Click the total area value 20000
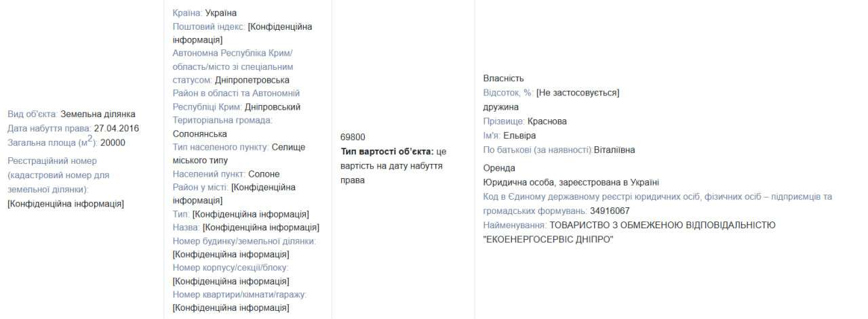 [x=113, y=142]
